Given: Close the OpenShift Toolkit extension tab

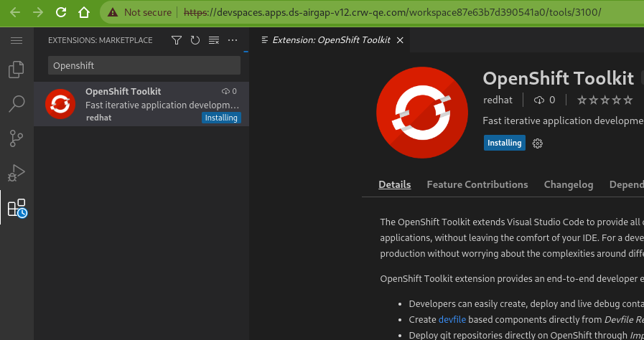Looking at the screenshot, I should (400, 40).
